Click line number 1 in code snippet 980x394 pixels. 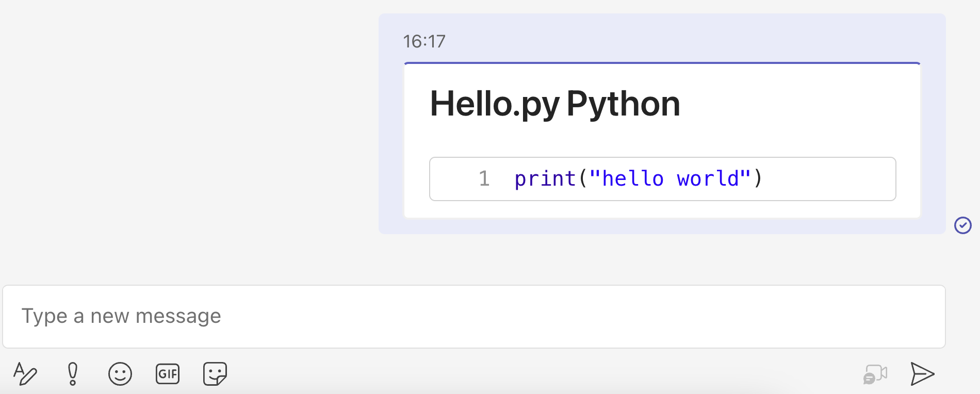[484, 178]
